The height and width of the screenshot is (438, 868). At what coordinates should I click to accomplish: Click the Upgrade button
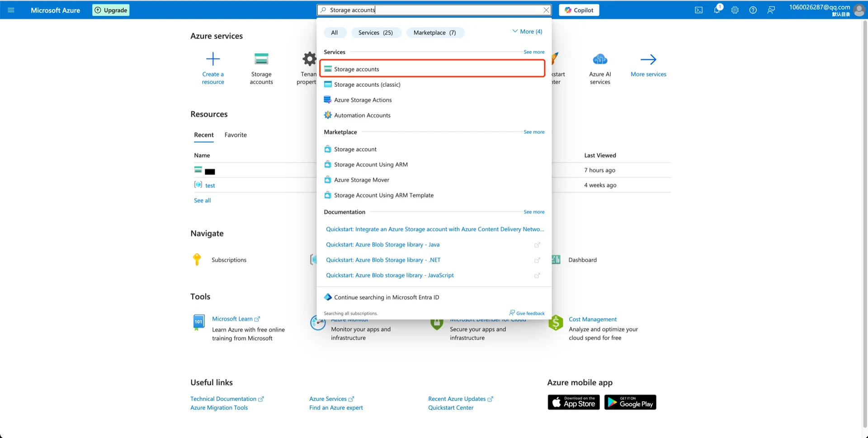111,10
